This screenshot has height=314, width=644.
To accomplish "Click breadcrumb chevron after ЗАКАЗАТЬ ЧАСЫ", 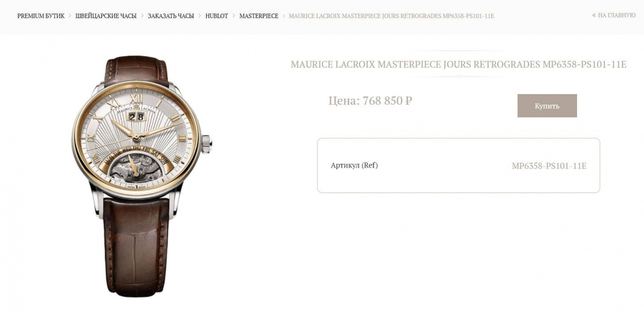I will coord(200,16).
